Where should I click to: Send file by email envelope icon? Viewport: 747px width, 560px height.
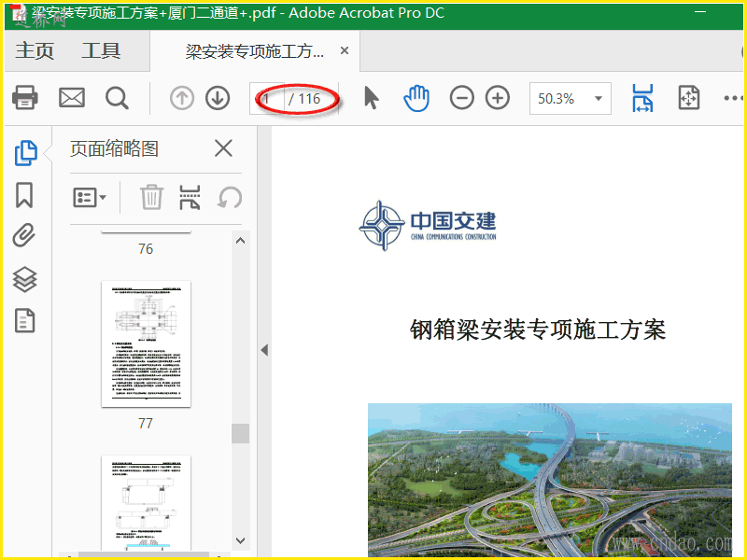click(x=72, y=98)
